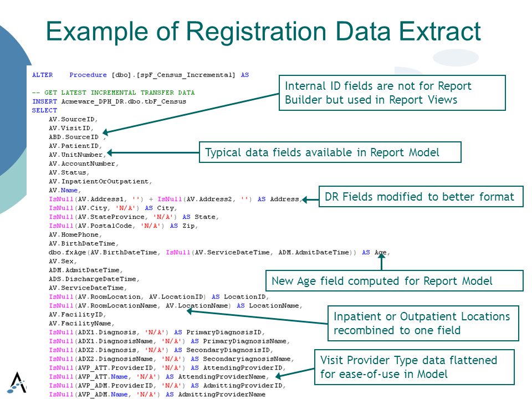Click the upward arrow pointing at Age
Viewport: 532px width, 399px height.
coord(382,261)
